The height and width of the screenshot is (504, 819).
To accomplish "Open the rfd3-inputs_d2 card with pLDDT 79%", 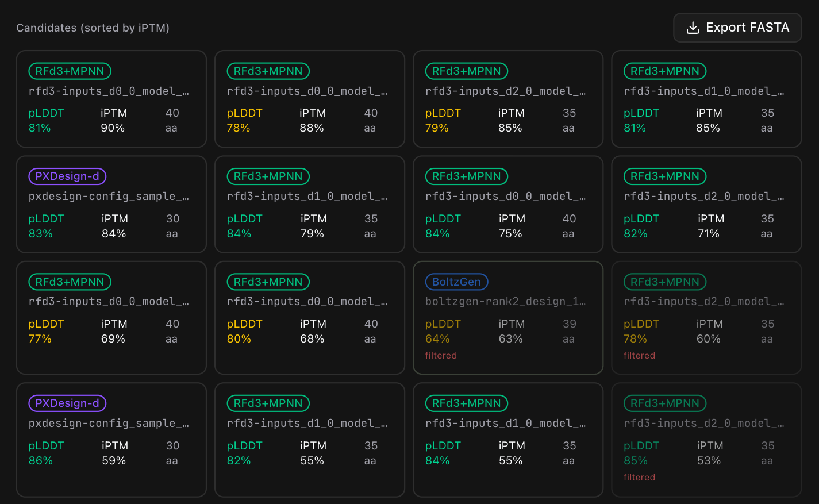I will (508, 99).
